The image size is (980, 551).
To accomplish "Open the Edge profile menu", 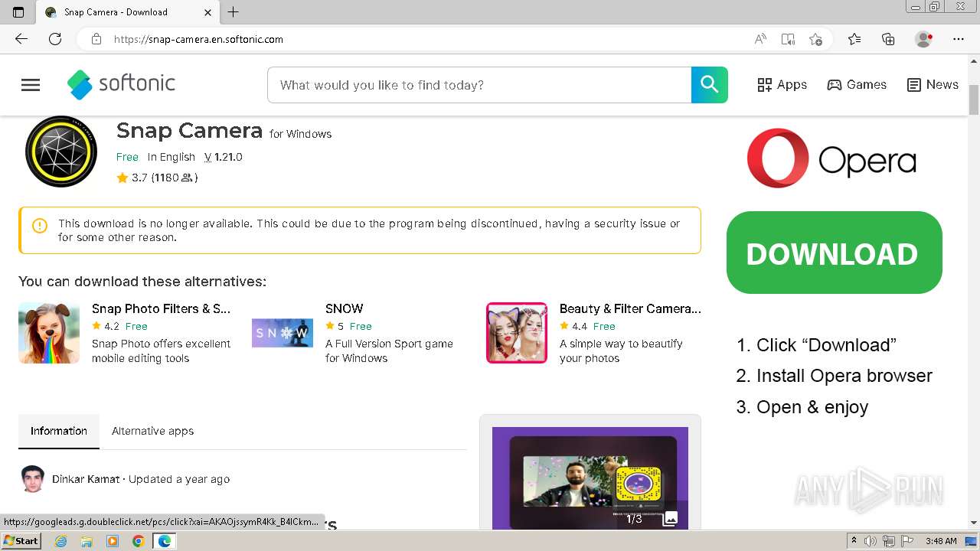I will pyautogui.click(x=924, y=39).
